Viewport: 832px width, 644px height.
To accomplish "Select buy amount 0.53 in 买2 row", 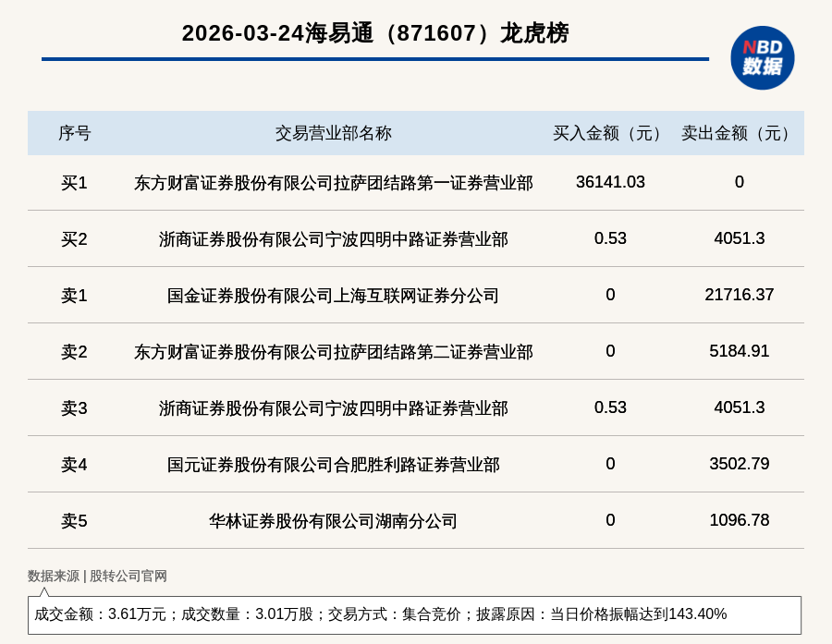I will point(610,238).
